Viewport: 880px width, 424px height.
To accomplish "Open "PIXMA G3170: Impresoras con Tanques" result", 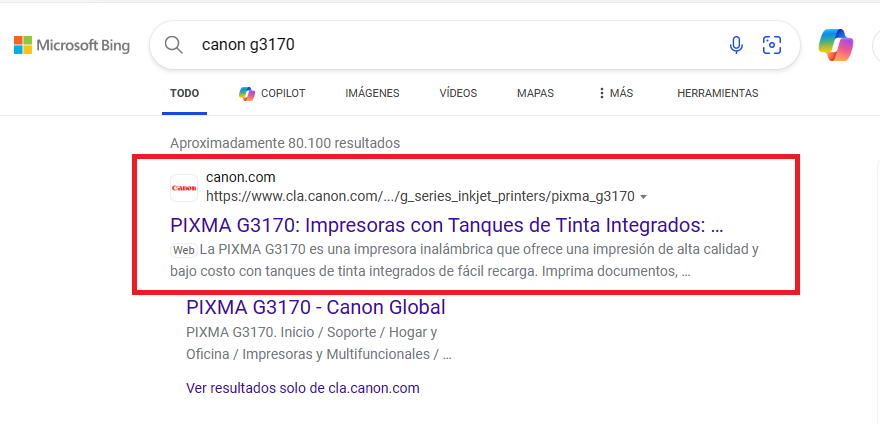I will [446, 223].
